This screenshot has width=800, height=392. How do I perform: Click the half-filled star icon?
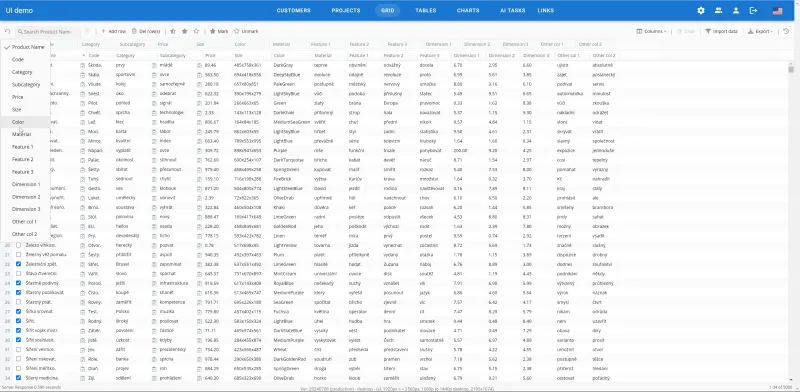[173, 31]
